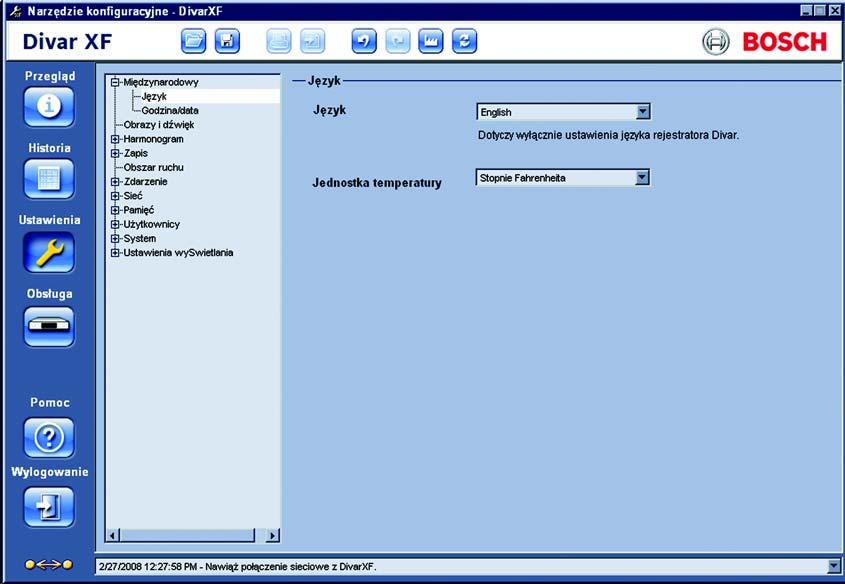Click the factory defaults toolbar icon
This screenshot has height=584, width=845.
[x=431, y=41]
